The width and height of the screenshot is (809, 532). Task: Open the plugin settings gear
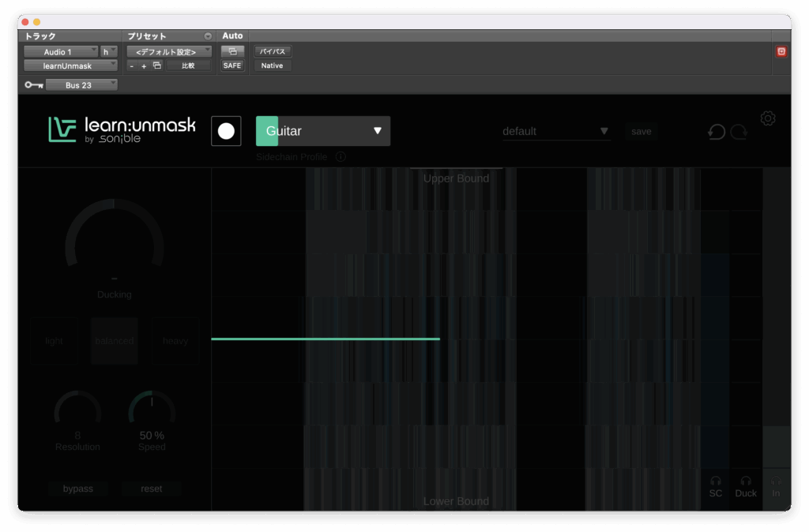coord(768,118)
